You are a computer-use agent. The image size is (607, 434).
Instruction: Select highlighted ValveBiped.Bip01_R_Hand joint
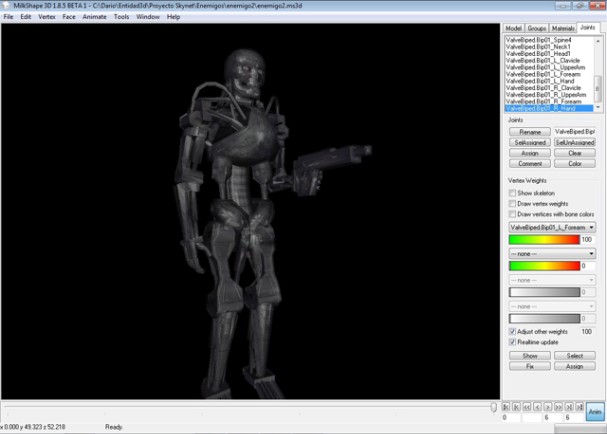click(x=549, y=108)
